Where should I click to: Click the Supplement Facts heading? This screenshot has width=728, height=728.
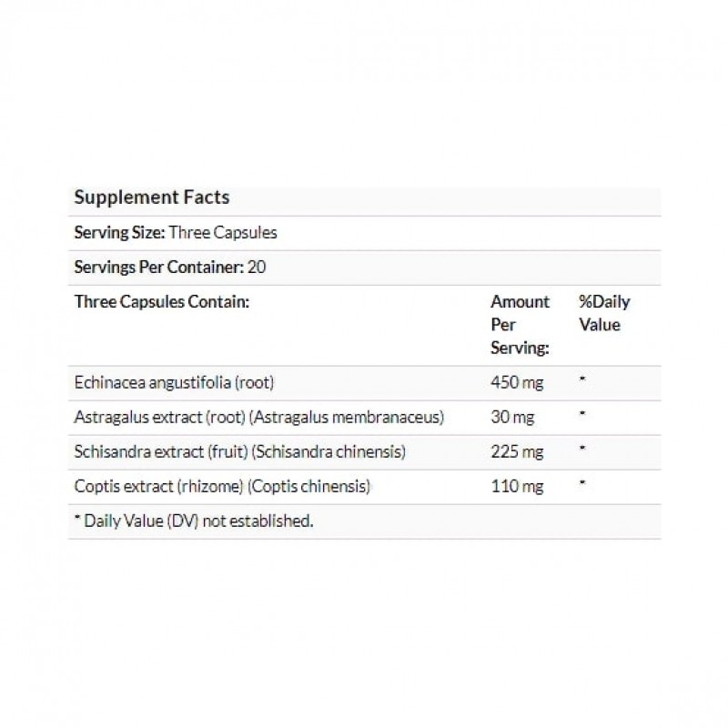tap(151, 197)
